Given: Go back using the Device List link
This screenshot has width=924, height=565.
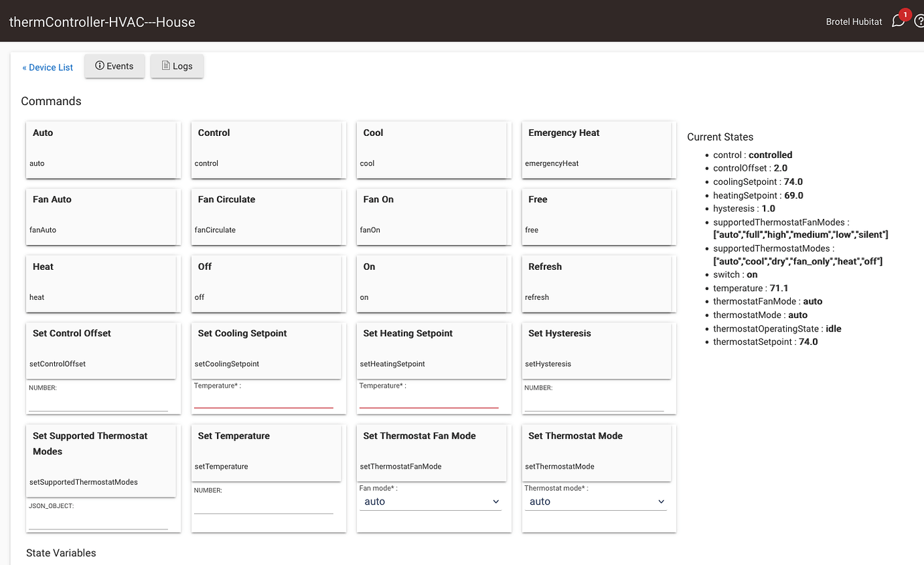Looking at the screenshot, I should click(x=47, y=67).
